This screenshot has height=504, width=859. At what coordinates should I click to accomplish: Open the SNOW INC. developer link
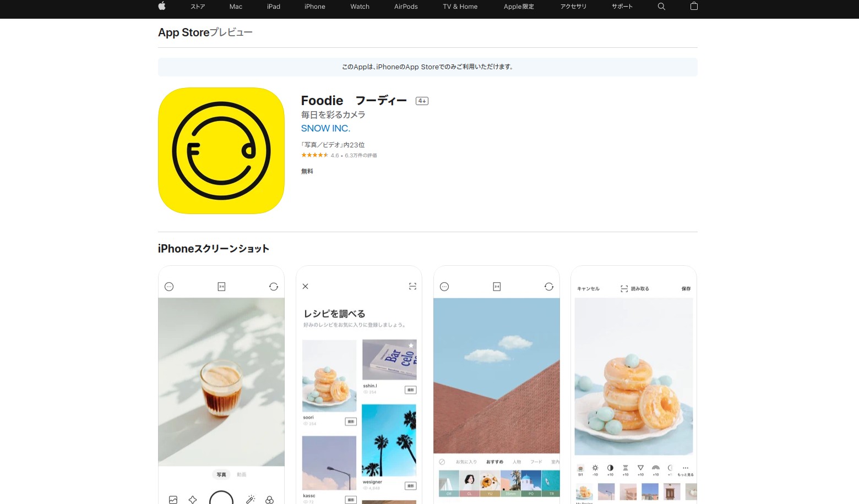coord(325,128)
